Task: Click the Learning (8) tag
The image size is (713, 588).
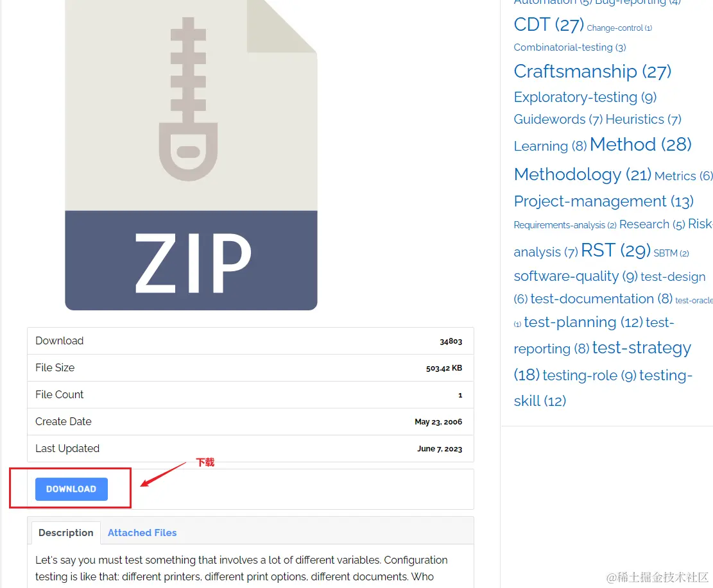Action: click(x=550, y=146)
